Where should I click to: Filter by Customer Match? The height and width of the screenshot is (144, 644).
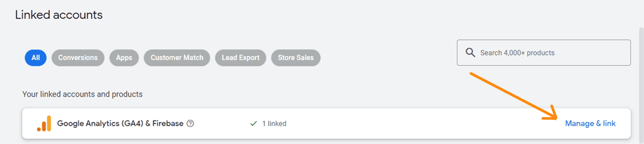177,58
